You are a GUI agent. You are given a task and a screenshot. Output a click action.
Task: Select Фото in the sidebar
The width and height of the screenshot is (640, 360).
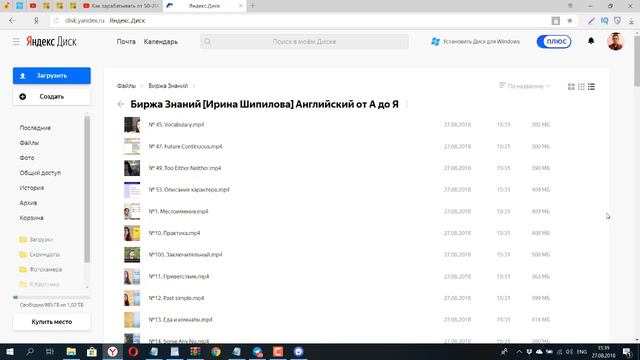point(27,158)
